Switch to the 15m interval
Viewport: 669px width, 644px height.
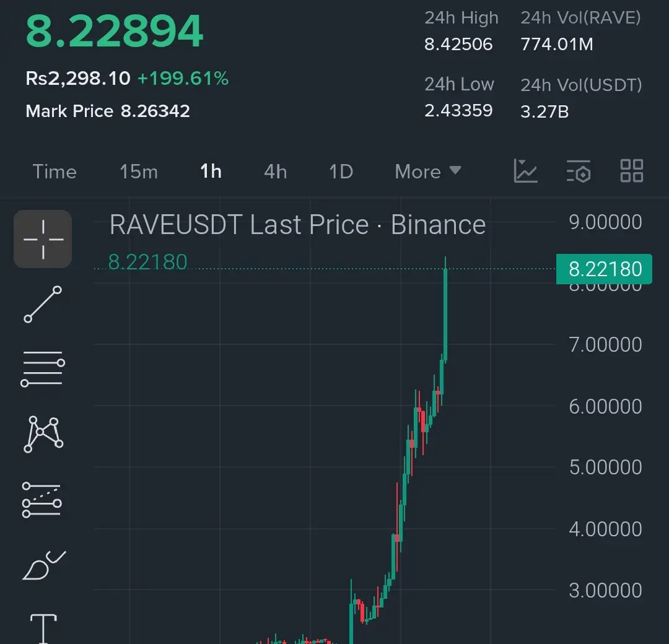click(139, 172)
